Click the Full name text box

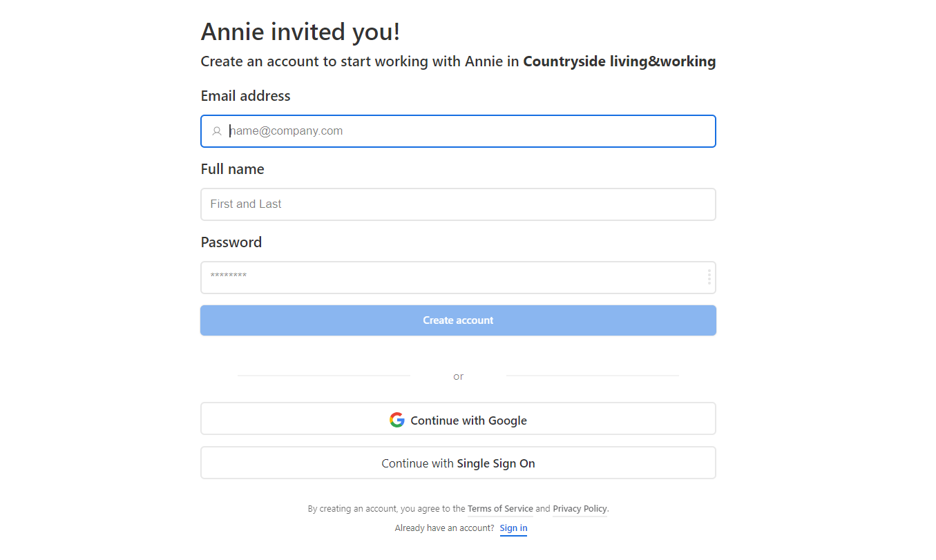(458, 204)
